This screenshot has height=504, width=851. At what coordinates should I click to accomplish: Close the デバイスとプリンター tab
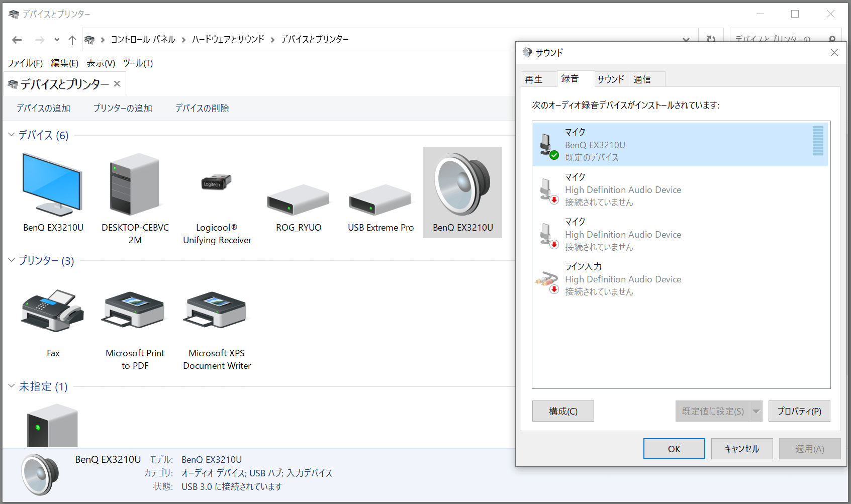[x=117, y=83]
